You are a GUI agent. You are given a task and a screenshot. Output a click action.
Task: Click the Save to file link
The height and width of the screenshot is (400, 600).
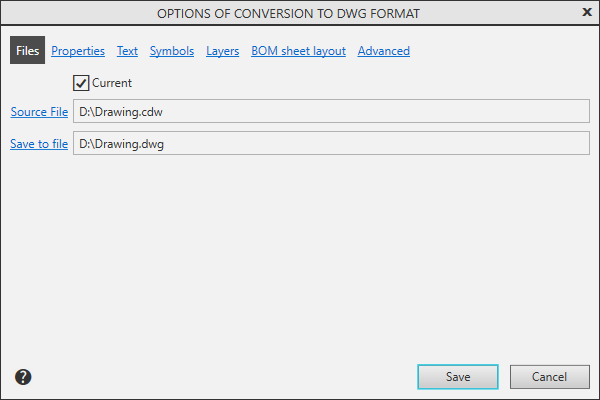coord(39,144)
